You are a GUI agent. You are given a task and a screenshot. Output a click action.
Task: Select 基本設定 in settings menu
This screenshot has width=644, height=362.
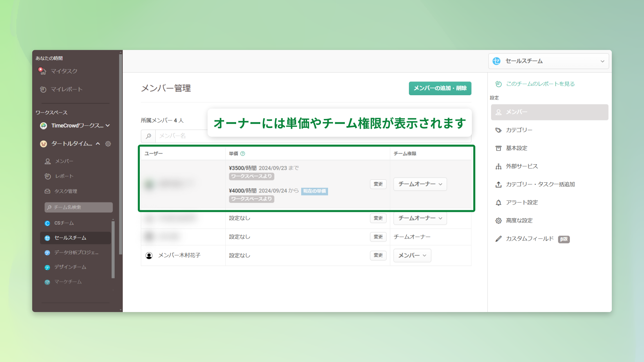click(x=517, y=148)
